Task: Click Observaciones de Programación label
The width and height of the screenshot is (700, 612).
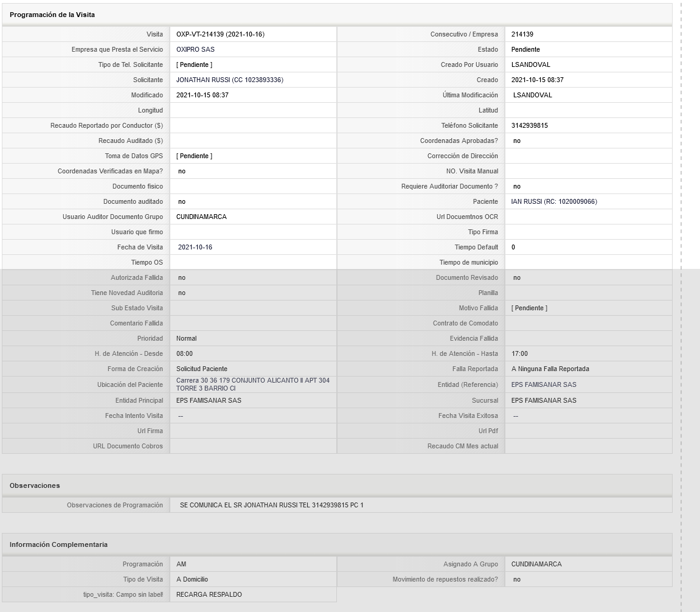Action: pos(115,506)
